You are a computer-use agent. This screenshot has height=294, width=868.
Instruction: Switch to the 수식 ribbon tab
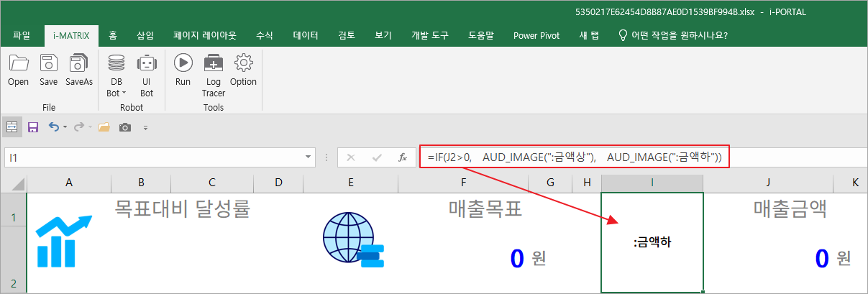click(264, 35)
